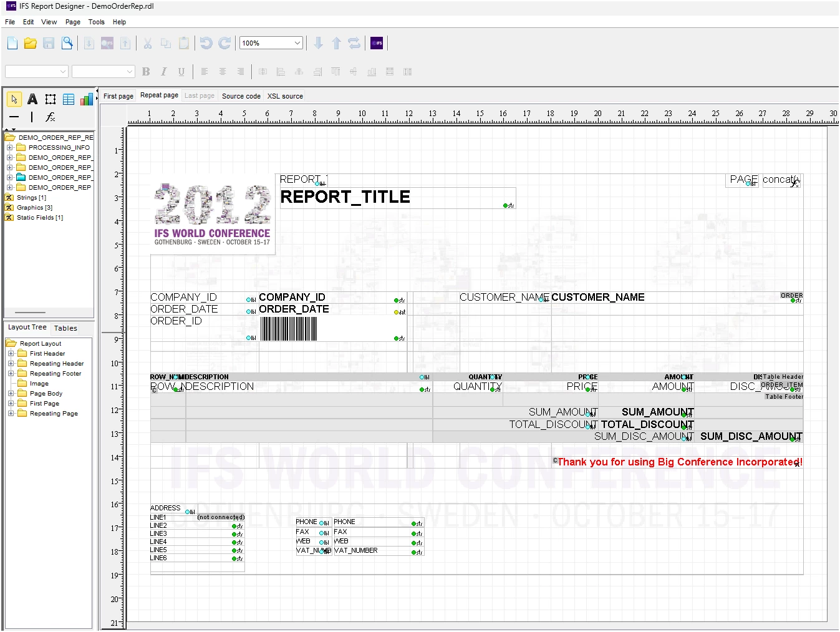840x632 pixels.
Task: Open the Edit menu
Action: [29, 22]
